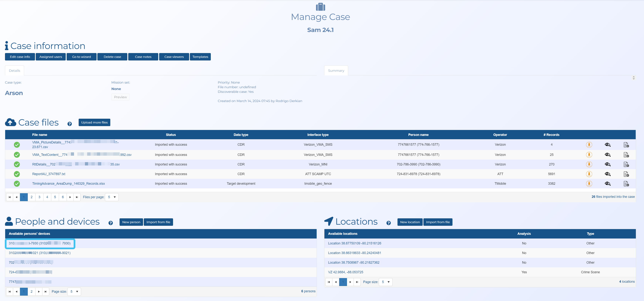
Task: Click the Locations help question mark
Action: coord(388,223)
